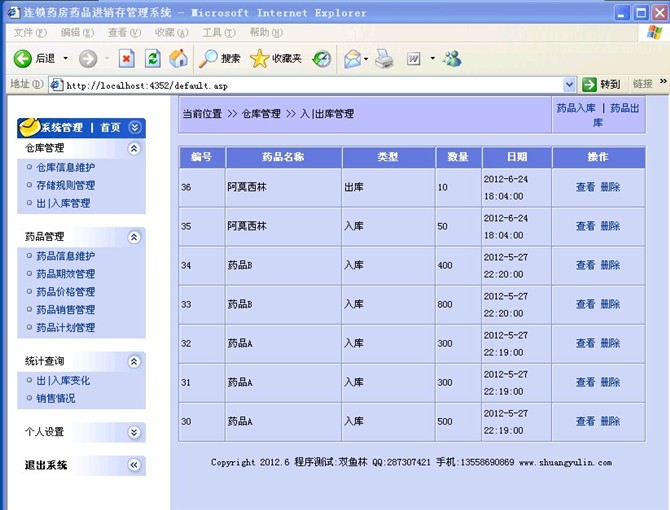Click 查看 for record 35
Image resolution: width=670 pixels, height=510 pixels.
coord(585,226)
